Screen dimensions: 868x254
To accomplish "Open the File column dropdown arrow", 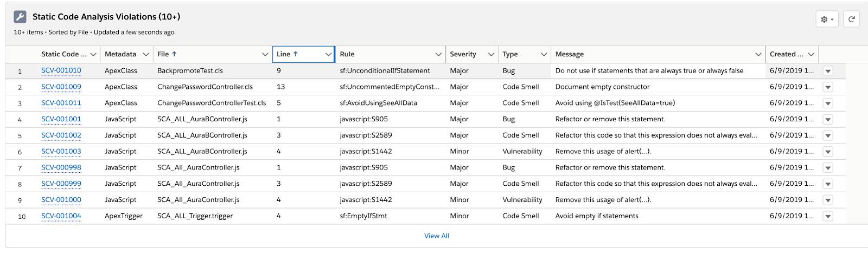I will pyautogui.click(x=265, y=54).
